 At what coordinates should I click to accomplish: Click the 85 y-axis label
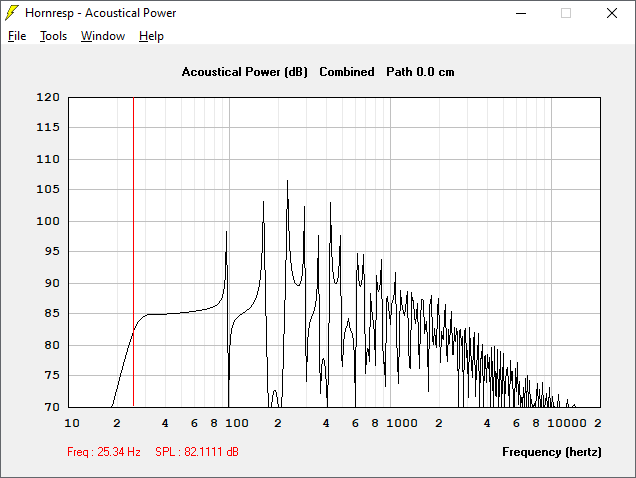[52, 313]
